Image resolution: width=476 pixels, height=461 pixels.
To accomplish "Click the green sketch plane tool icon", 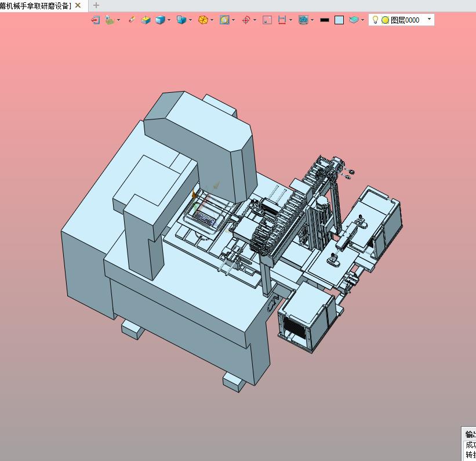I will [x=110, y=20].
